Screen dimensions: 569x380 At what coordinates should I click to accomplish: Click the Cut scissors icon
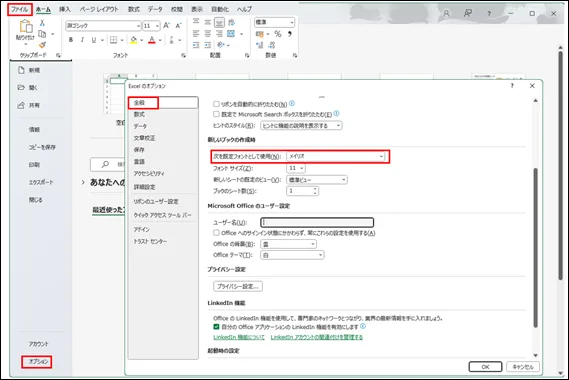tap(42, 23)
